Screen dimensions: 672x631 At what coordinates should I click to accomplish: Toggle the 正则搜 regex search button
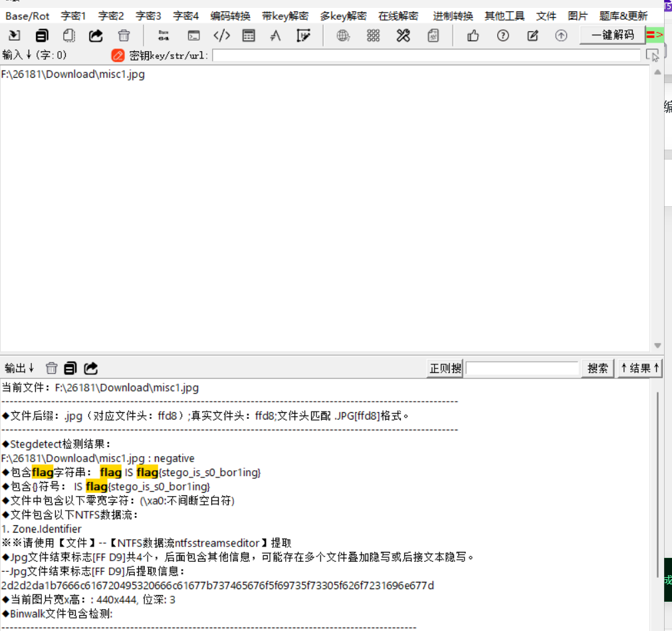[x=445, y=368]
